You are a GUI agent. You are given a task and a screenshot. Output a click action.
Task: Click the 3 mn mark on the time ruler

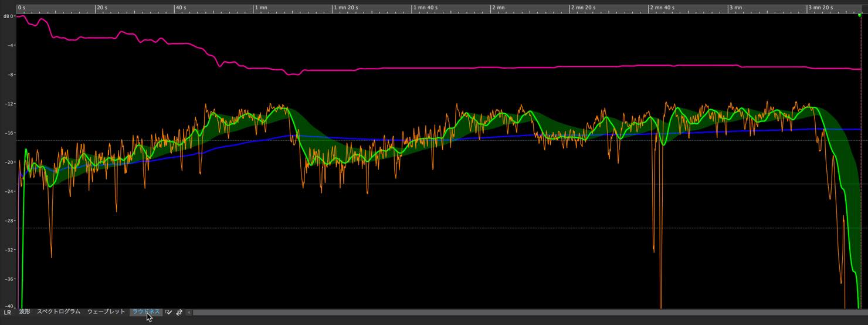pyautogui.click(x=736, y=8)
